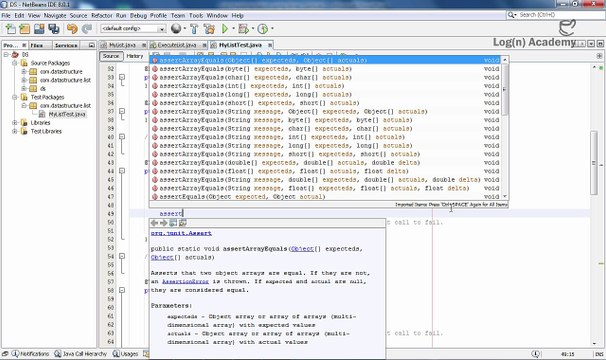Viewport: 606px width, 360px height.
Task: Click the Java Call Hierarchy icon
Action: click(58, 354)
